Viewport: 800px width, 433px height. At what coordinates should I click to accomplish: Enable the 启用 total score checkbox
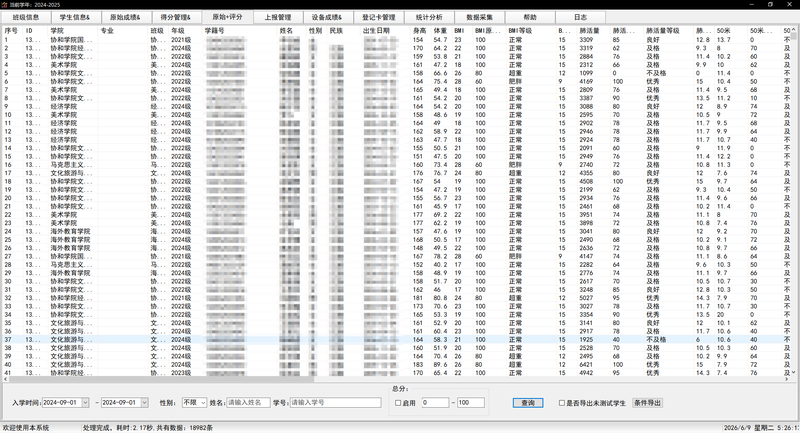click(398, 403)
